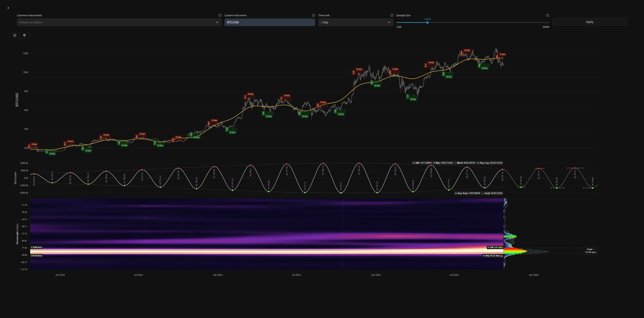The width and height of the screenshot is (644, 318).
Task: Expand the collapsed sidebar chevron
Action: (x=8, y=8)
